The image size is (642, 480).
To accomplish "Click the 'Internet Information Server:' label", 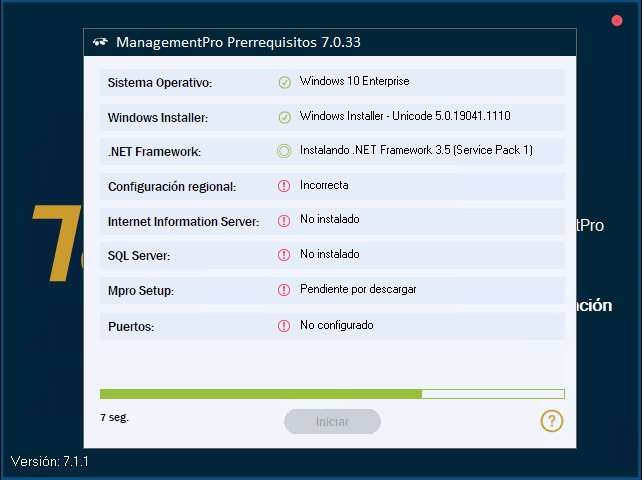I will tap(183, 222).
